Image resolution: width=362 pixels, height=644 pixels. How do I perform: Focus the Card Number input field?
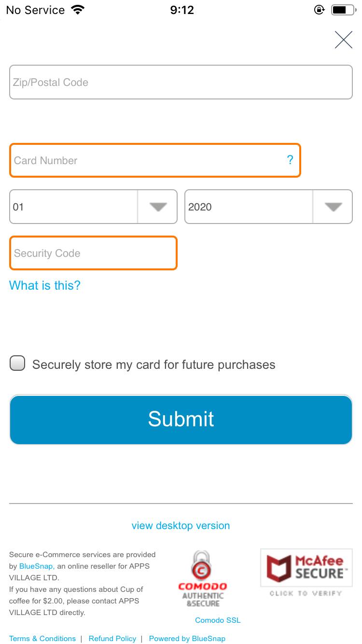(145, 160)
